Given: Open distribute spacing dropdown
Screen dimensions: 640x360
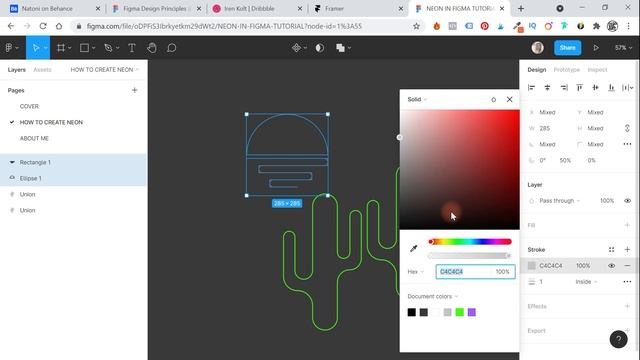Looking at the screenshot, I should click(x=627, y=87).
